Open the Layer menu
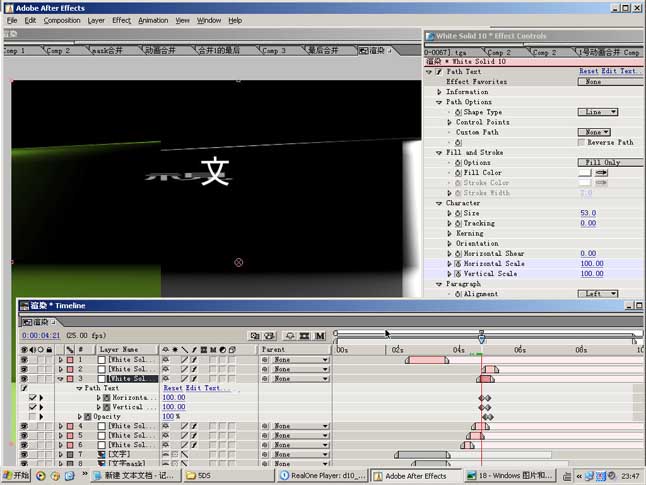This screenshot has width=646, height=485. coord(96,21)
